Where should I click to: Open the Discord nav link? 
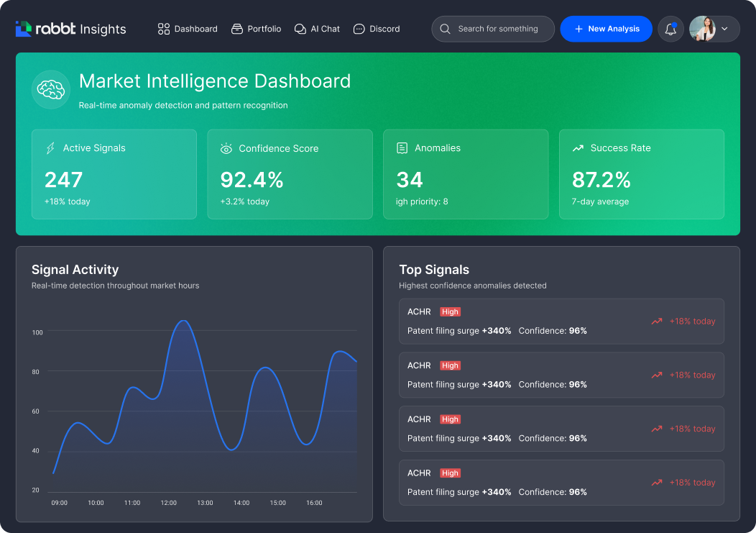click(377, 29)
